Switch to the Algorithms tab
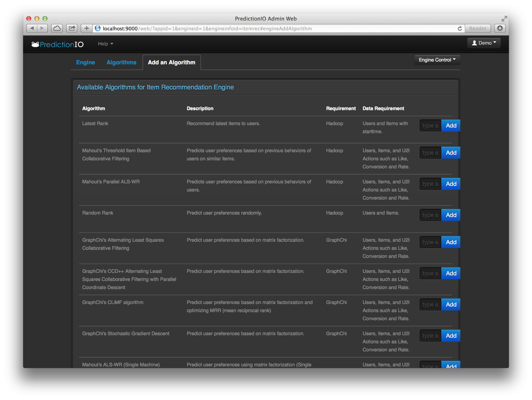This screenshot has height=400, width=532. (121, 62)
